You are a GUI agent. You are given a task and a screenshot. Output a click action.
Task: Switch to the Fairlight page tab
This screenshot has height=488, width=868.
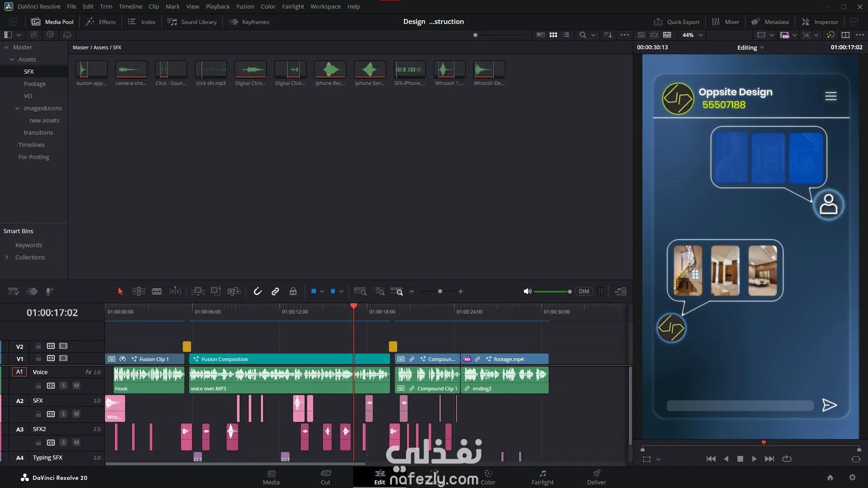coord(542,477)
